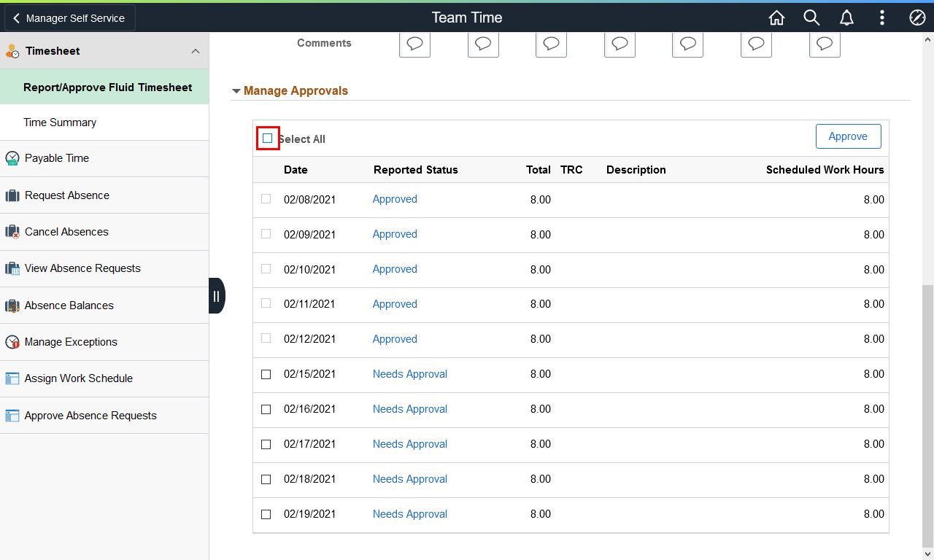
Task: Click the Approve Absence Requests icon
Action: click(12, 416)
